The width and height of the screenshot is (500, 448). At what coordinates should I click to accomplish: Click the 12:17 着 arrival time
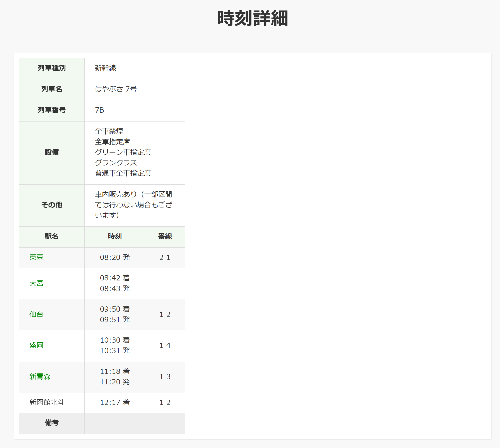pyautogui.click(x=115, y=402)
